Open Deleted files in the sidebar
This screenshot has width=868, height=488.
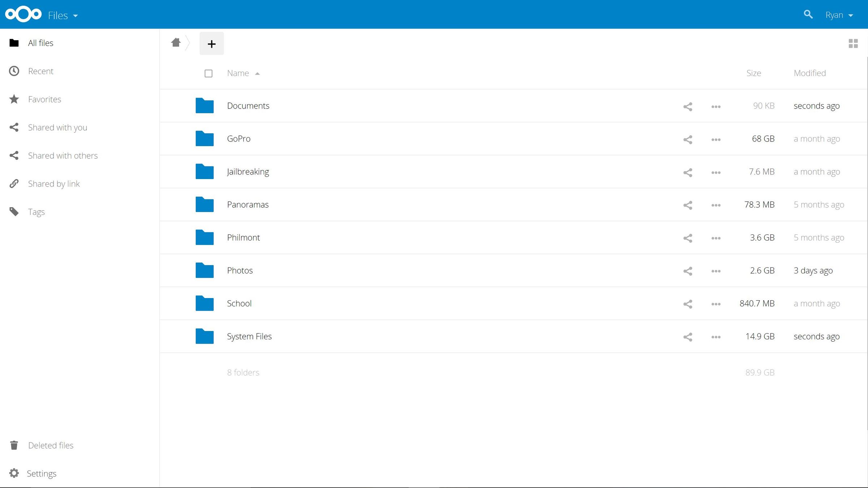[50, 445]
